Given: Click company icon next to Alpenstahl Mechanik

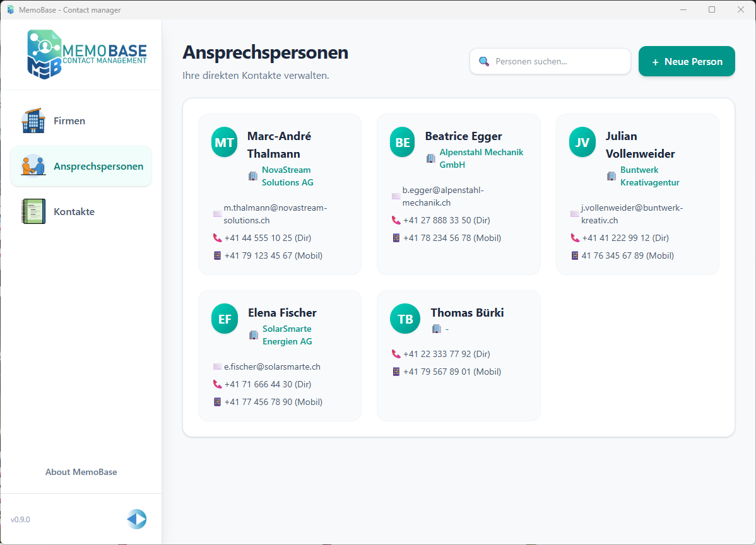Looking at the screenshot, I should pos(430,158).
